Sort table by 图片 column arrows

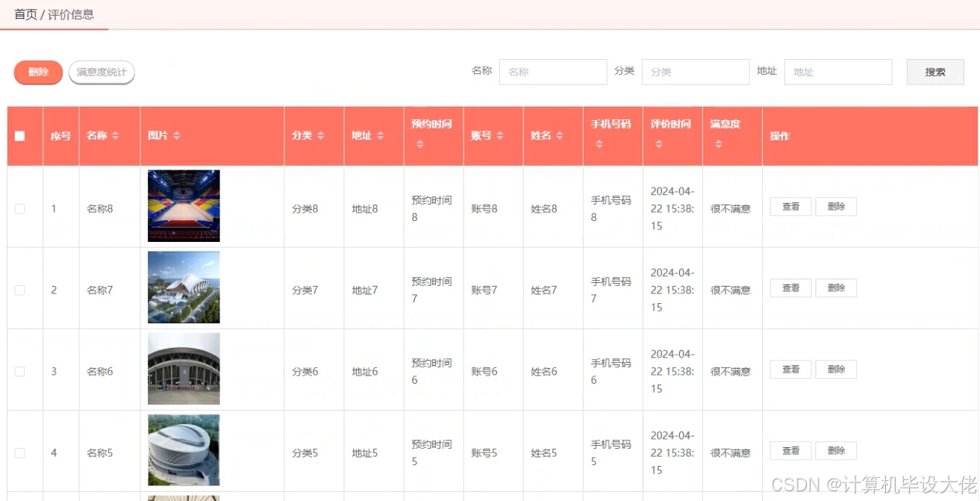coord(177,136)
